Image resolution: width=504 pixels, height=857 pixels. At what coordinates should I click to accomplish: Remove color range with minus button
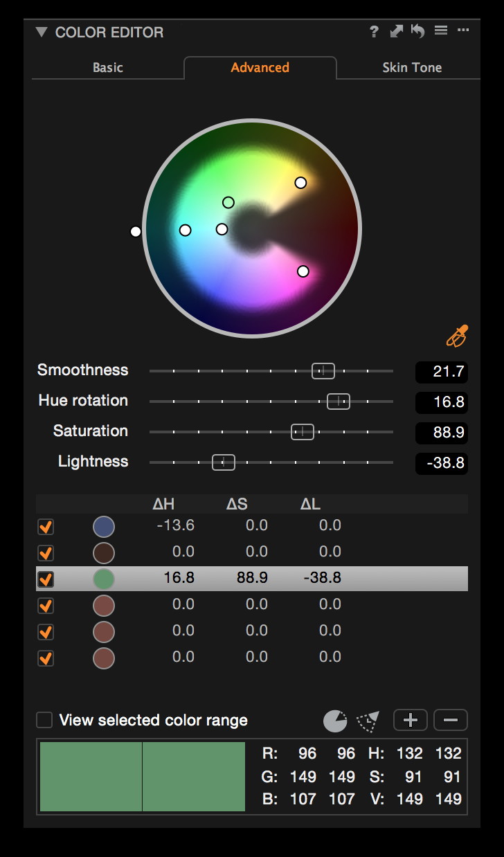pos(451,721)
